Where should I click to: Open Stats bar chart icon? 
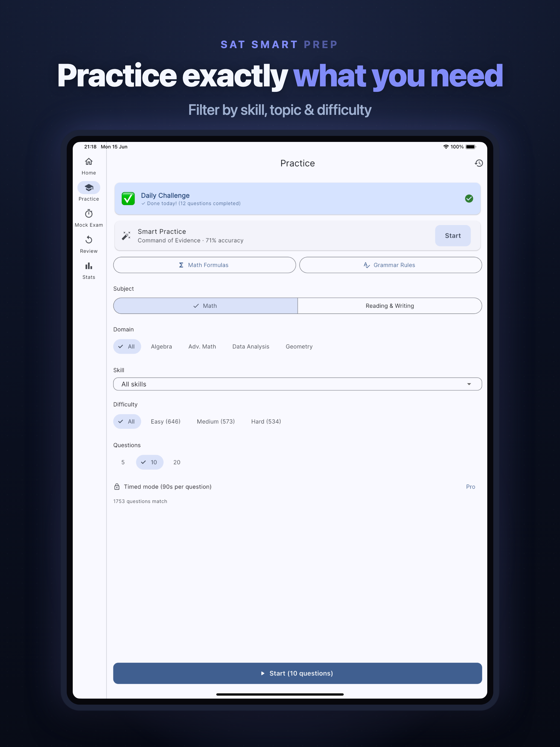pyautogui.click(x=89, y=266)
